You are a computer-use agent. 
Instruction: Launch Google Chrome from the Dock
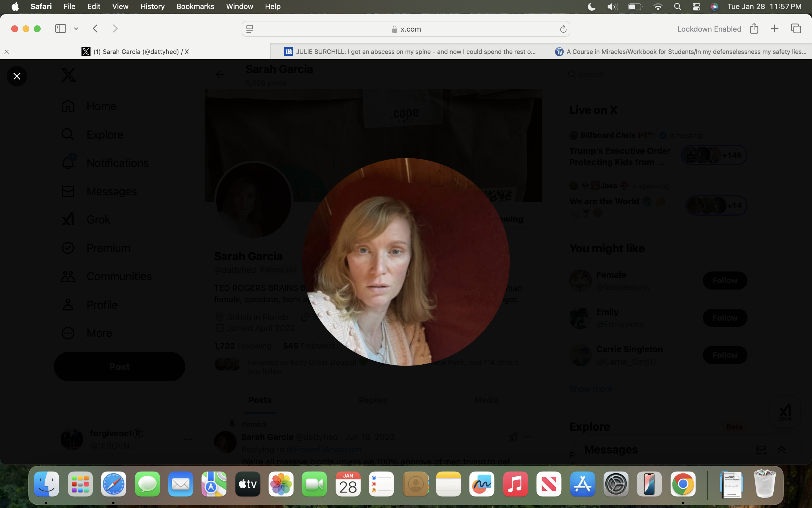pyautogui.click(x=683, y=484)
